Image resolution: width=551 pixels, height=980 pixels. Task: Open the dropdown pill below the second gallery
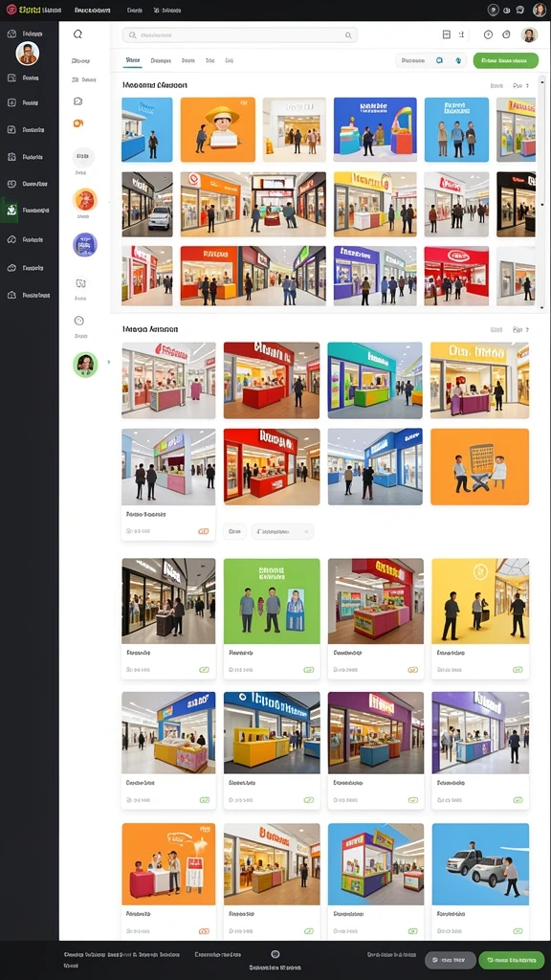tap(282, 532)
